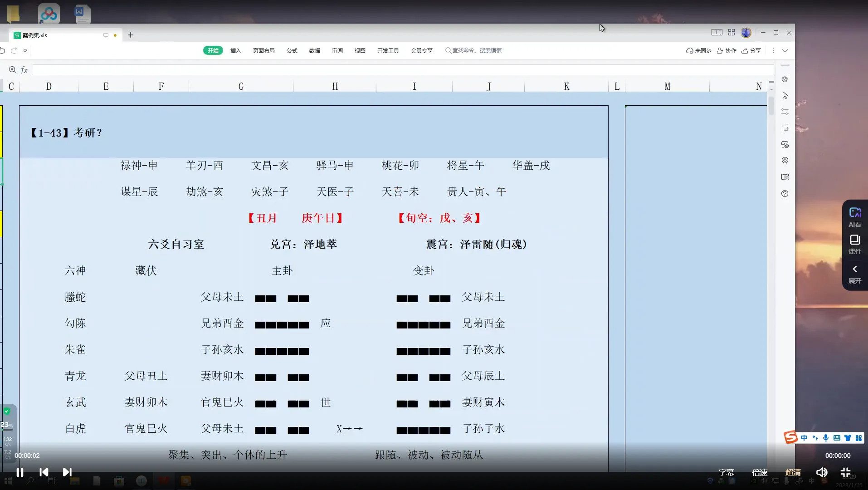Click the 震宫:泽雷随(归魂) heading

click(476, 245)
